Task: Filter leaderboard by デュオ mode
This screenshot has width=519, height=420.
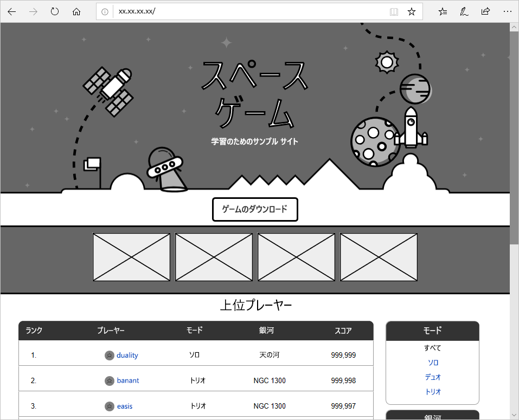Action: pyautogui.click(x=433, y=377)
